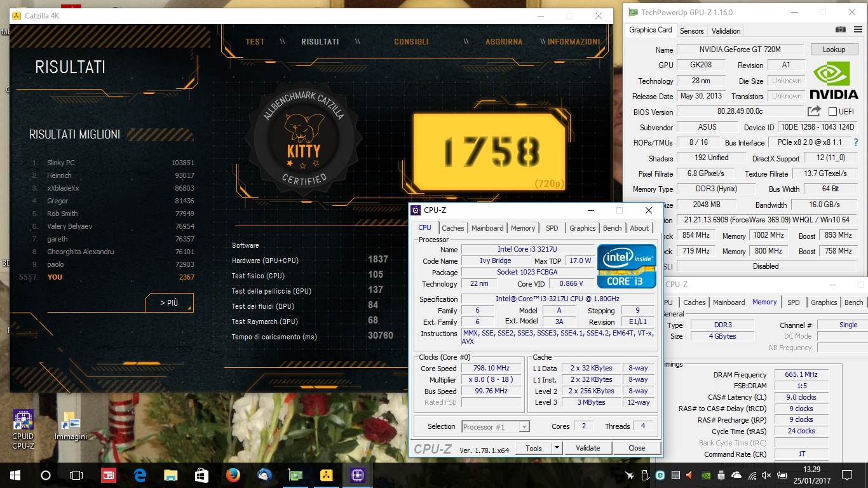Open the About tab in front CPU-Z
Viewport: 868px width, 488px height.
639,228
